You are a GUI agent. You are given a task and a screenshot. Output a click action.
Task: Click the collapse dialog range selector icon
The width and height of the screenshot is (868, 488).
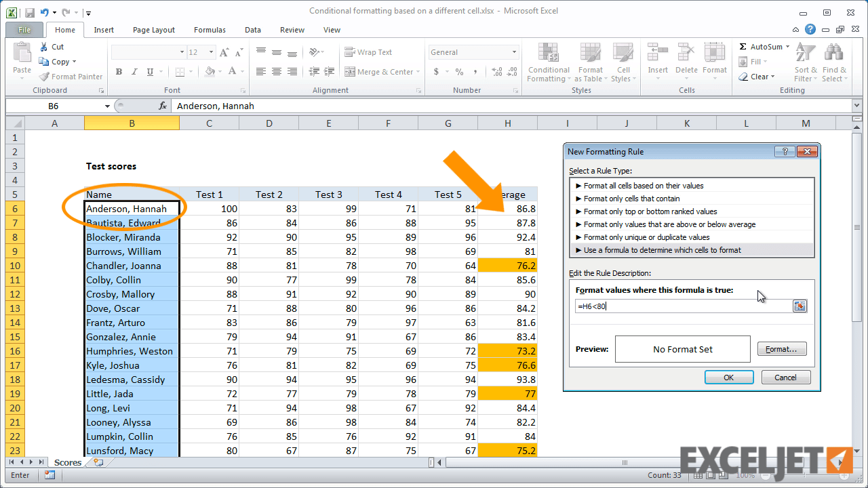tap(800, 306)
